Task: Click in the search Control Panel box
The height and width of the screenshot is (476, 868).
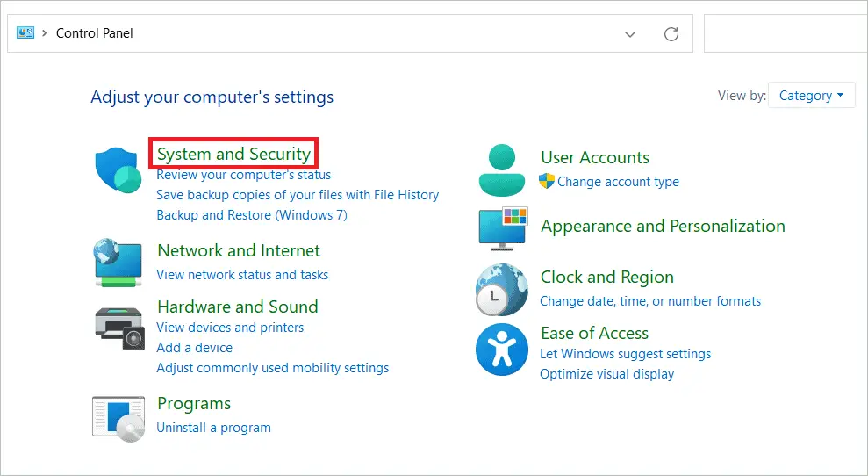Action: coord(786,33)
